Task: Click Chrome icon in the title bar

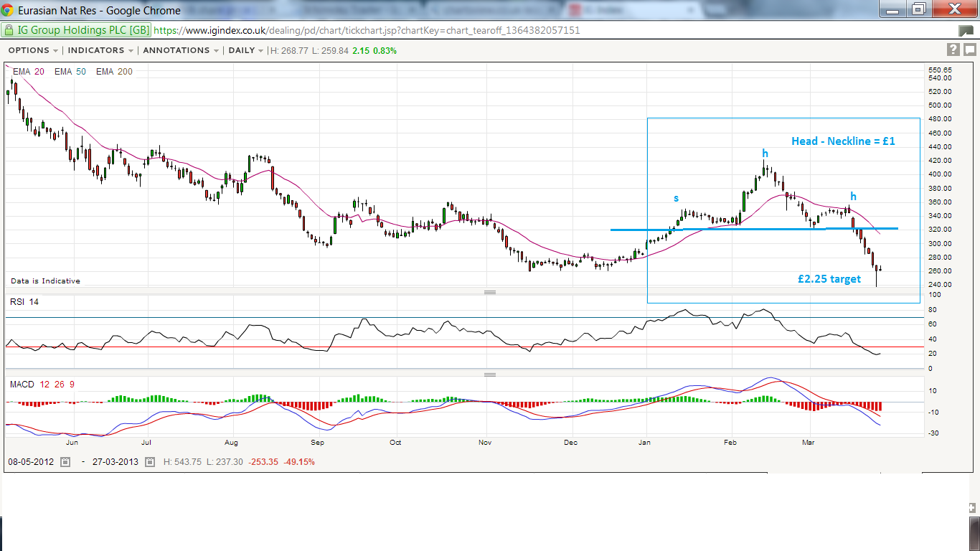Action: coord(7,10)
